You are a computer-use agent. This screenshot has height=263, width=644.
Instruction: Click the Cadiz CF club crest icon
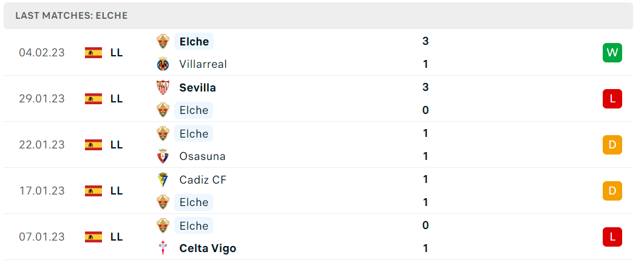pos(163,180)
